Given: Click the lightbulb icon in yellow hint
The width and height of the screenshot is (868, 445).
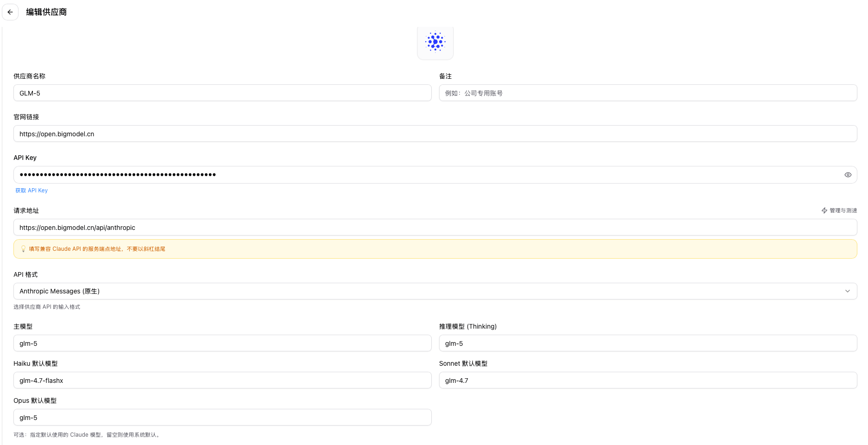Looking at the screenshot, I should [23, 249].
